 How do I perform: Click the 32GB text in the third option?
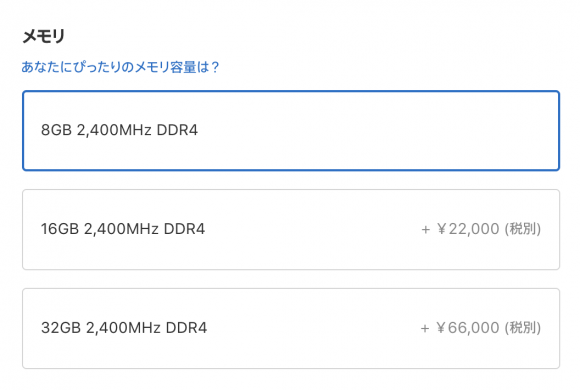pos(61,328)
